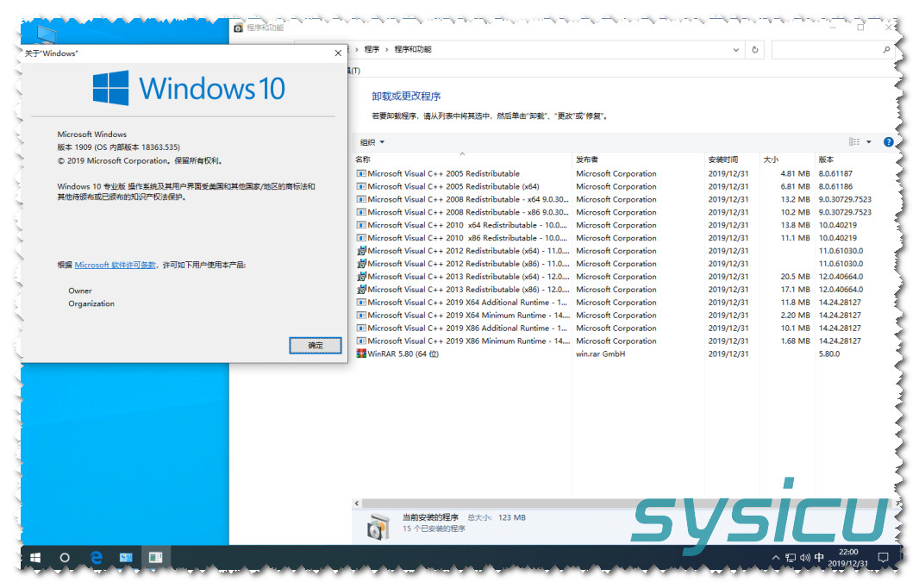Launch Microsoft Edge from the taskbar

coord(96,558)
